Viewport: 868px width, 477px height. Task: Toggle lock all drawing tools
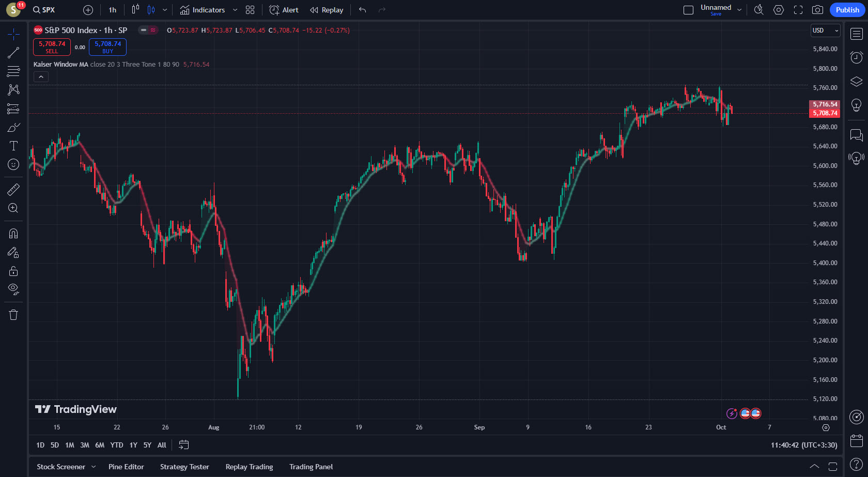(x=13, y=271)
